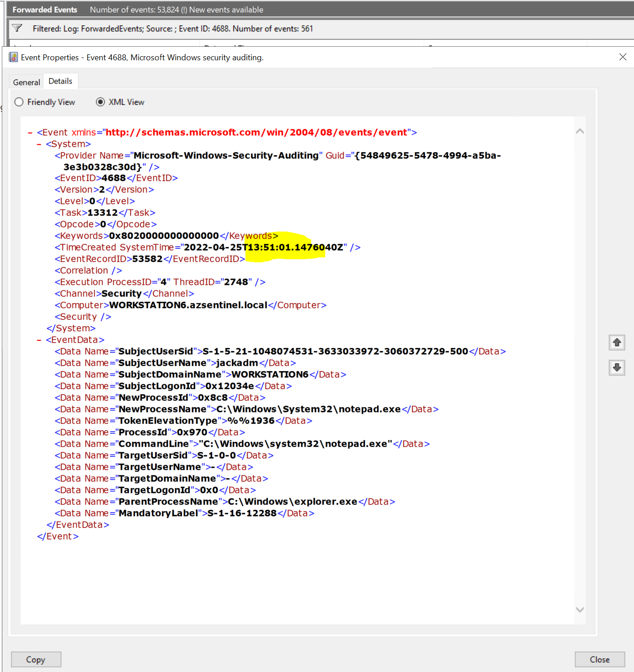Select the XML View radio button

(x=101, y=102)
